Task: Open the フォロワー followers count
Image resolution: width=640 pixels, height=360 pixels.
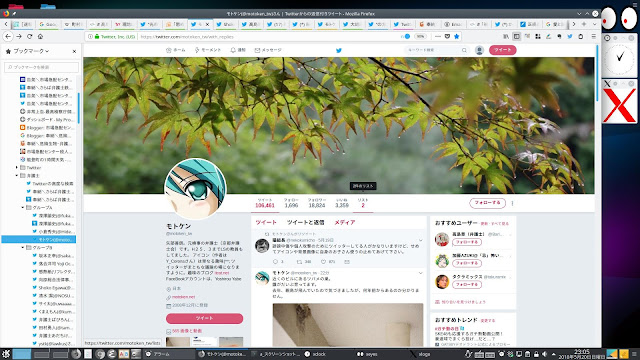Action: 317,203
